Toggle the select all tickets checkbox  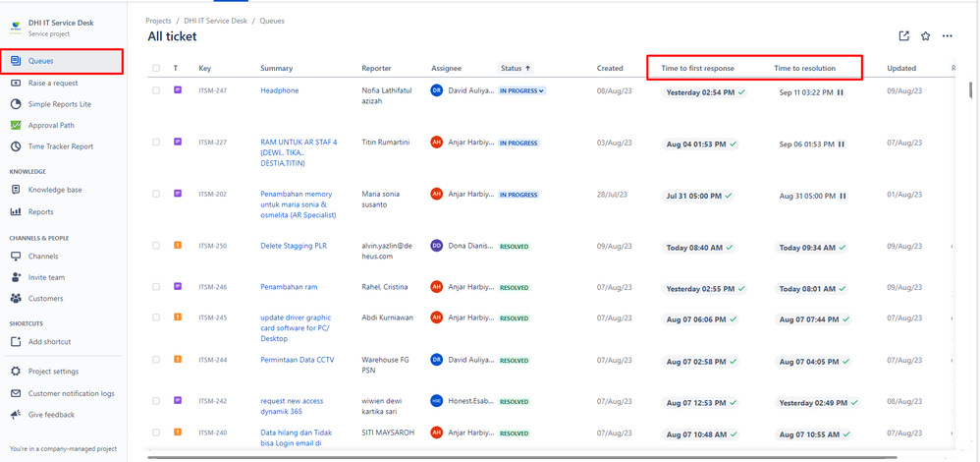[x=156, y=68]
